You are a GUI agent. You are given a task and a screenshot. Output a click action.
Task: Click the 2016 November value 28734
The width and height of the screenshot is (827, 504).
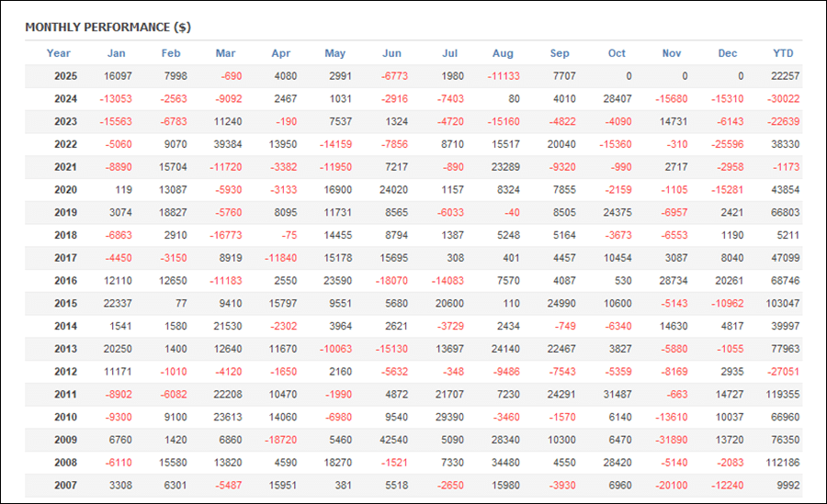[670, 281]
